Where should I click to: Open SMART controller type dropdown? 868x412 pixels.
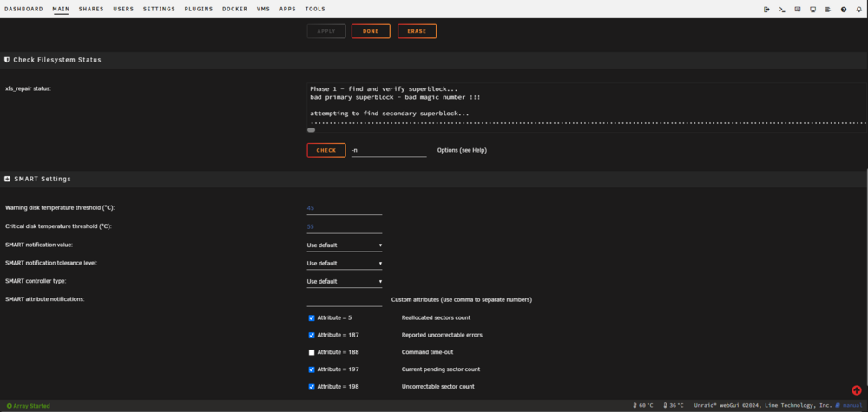pyautogui.click(x=345, y=282)
